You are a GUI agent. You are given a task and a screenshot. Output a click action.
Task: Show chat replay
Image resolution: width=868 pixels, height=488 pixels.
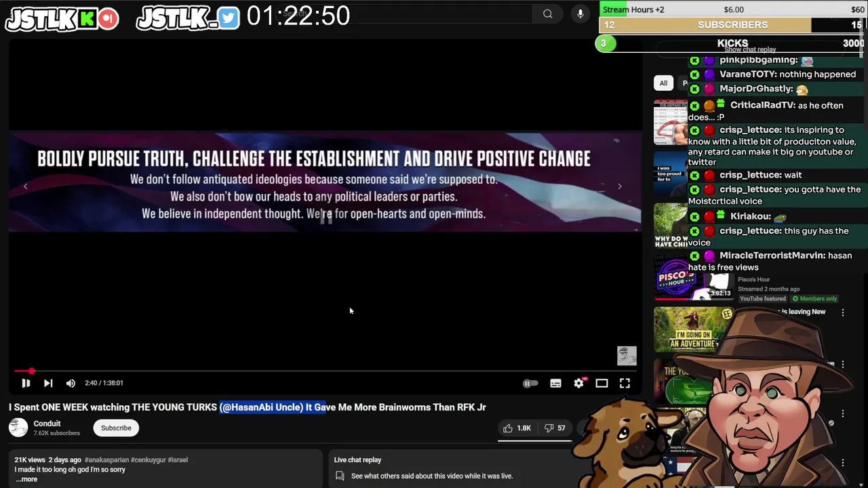pos(750,49)
